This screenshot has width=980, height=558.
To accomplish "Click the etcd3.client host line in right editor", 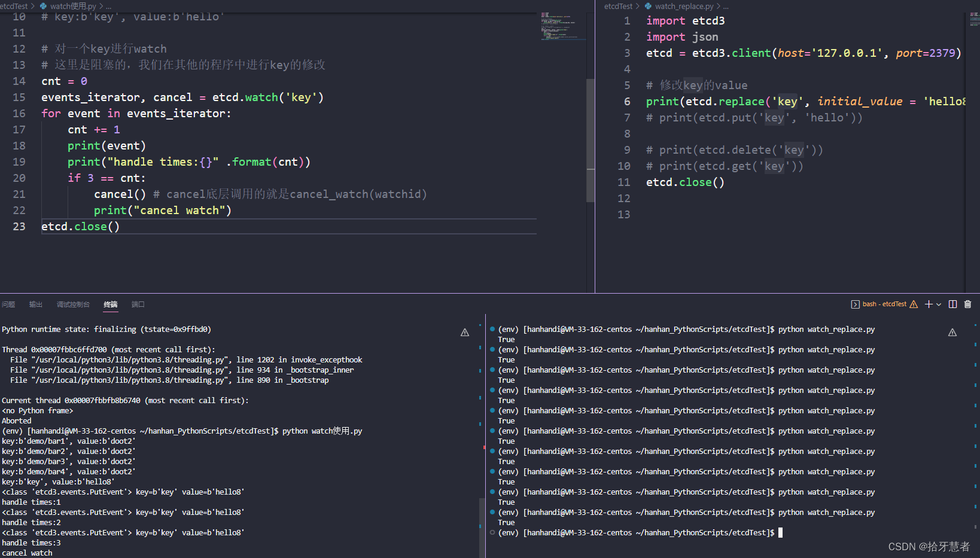I will click(804, 53).
